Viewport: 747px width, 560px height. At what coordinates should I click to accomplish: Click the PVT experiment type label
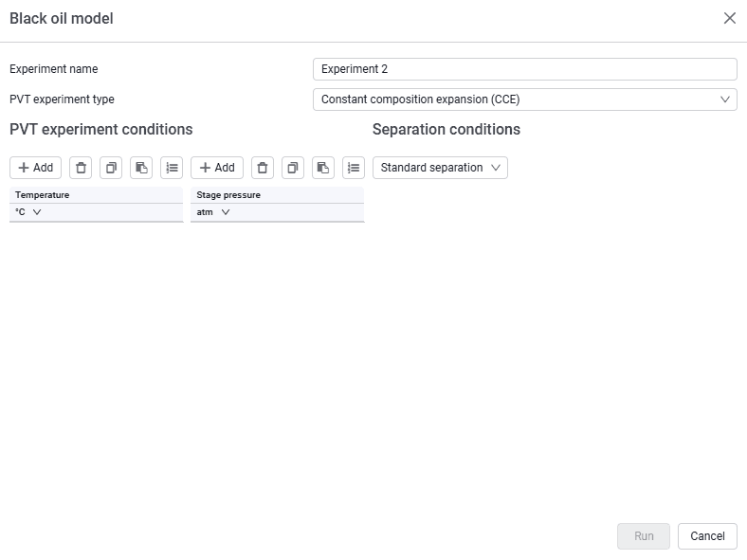(62, 99)
